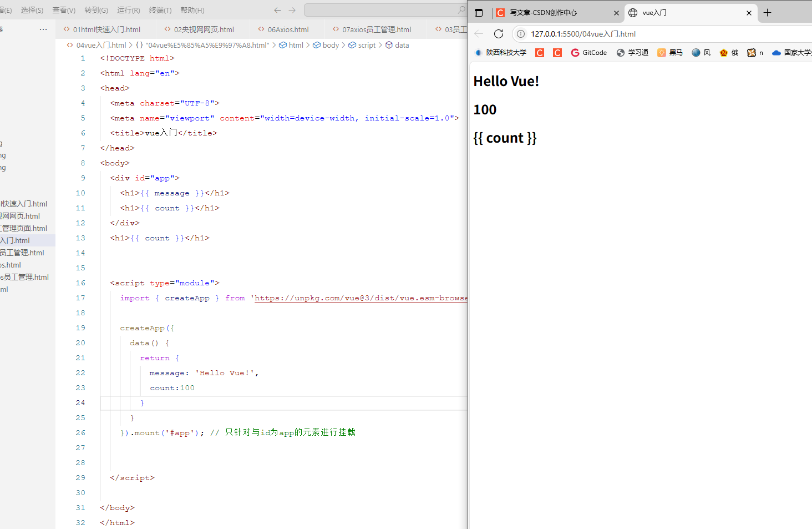Click the body breadcrumb segment
The image size is (812, 529).
(326, 46)
